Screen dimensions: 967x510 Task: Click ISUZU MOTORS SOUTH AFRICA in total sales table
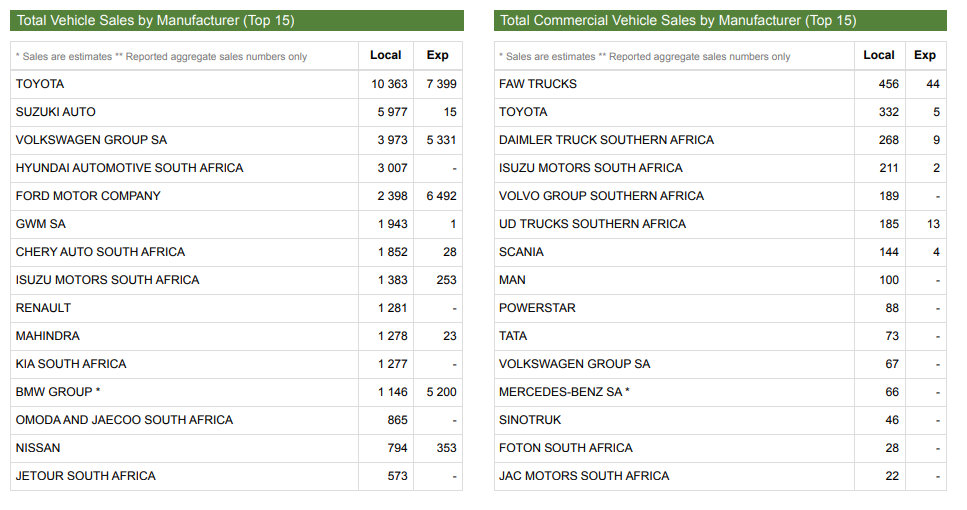pyautogui.click(x=107, y=280)
